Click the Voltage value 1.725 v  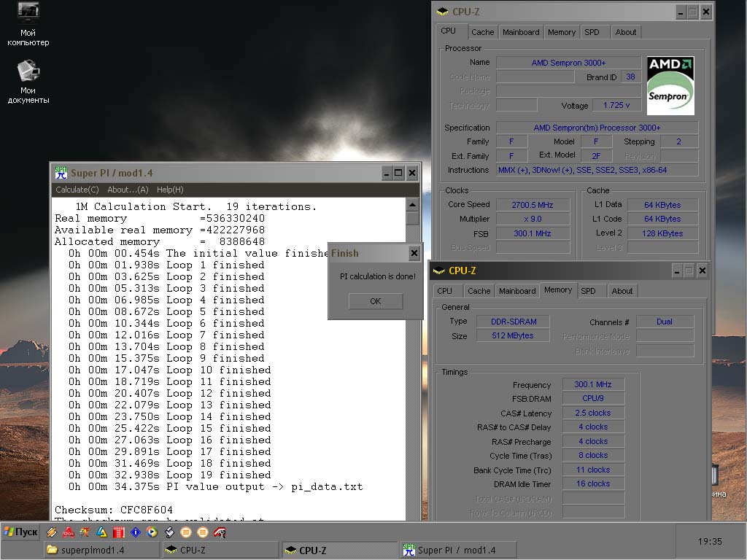pos(616,105)
